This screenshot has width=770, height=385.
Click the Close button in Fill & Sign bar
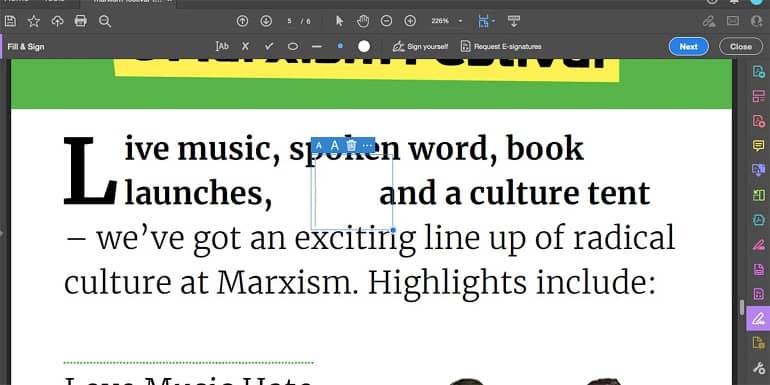click(741, 47)
